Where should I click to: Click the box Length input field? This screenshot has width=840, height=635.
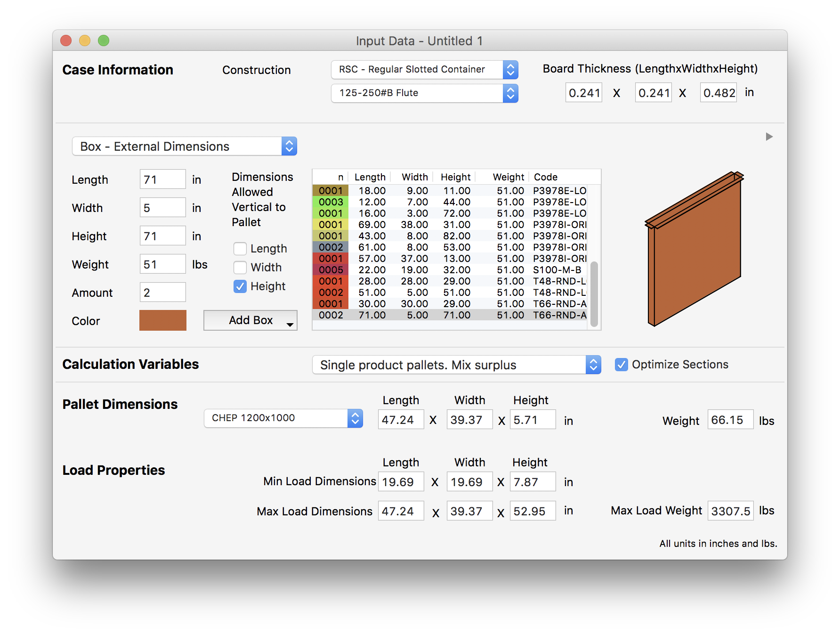(163, 179)
